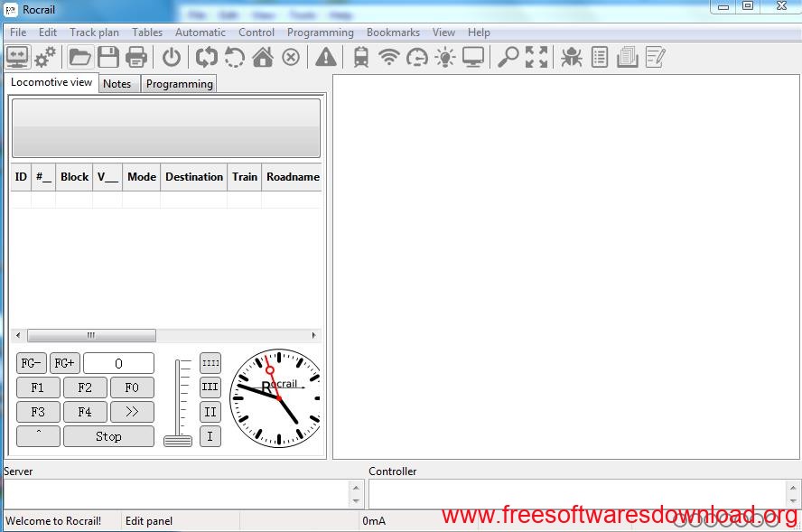Click the fit-to-window expand arrows icon
The image size is (802, 532).
[x=536, y=57]
